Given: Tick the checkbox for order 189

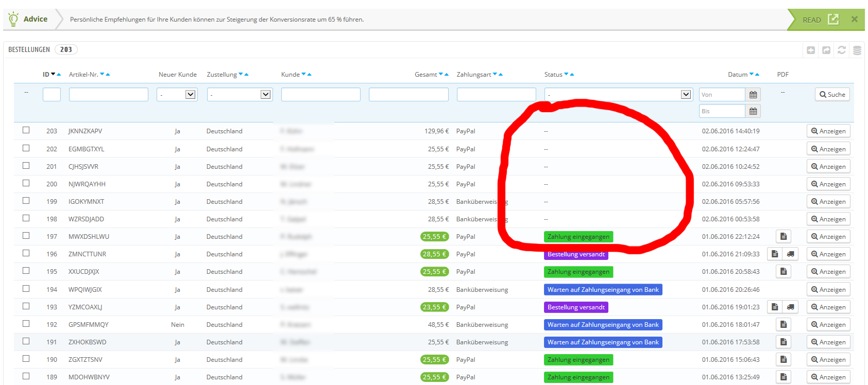Looking at the screenshot, I should click(26, 376).
